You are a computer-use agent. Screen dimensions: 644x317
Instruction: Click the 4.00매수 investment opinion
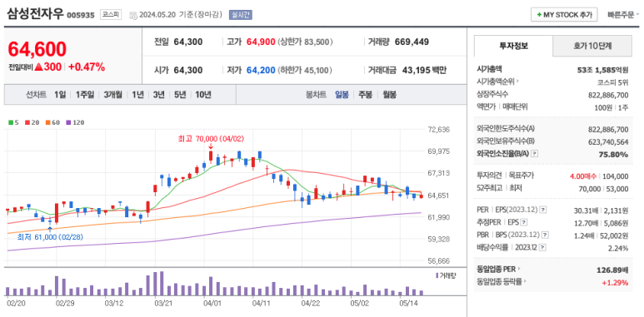coord(584,176)
